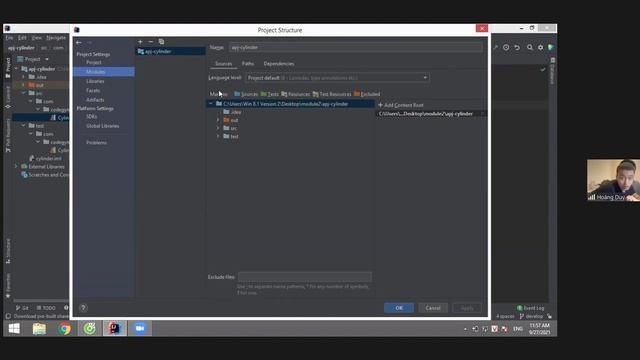Open Problems section in sidebar
The height and width of the screenshot is (360, 640).
click(x=96, y=143)
